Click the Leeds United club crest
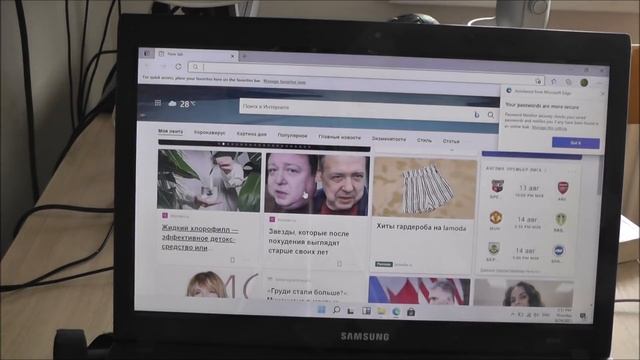The width and height of the screenshot is (640, 360). point(560,220)
